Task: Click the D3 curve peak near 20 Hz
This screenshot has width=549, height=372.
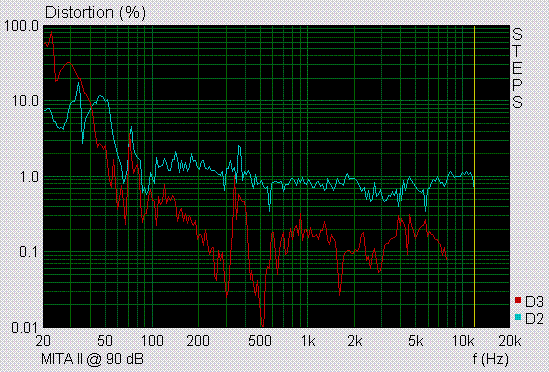Action: (x=52, y=32)
